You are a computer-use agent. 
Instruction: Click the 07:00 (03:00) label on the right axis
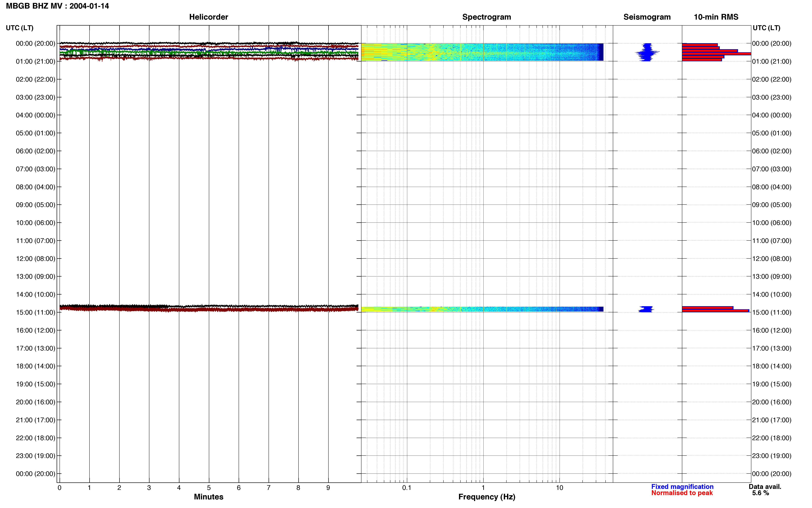click(772, 169)
